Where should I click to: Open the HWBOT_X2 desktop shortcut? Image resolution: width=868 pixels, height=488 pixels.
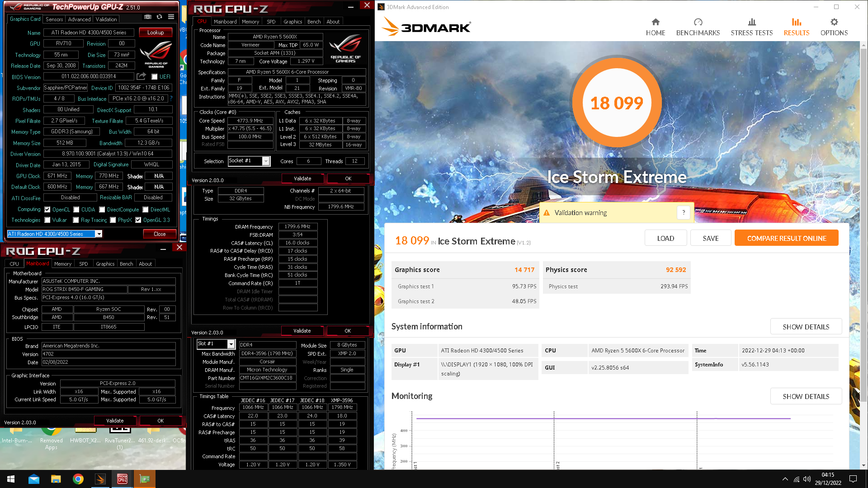tap(85, 436)
